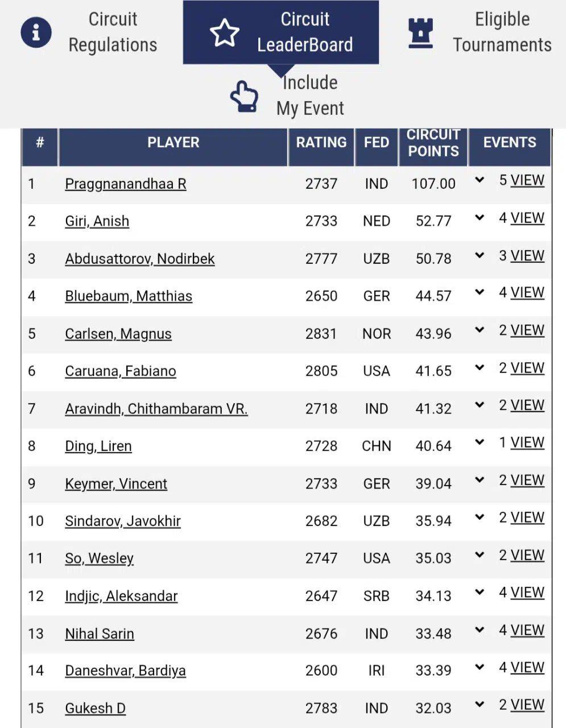The image size is (566, 728).
Task: Expand events chevron for Carlsen, Magnus
Action: click(x=480, y=330)
